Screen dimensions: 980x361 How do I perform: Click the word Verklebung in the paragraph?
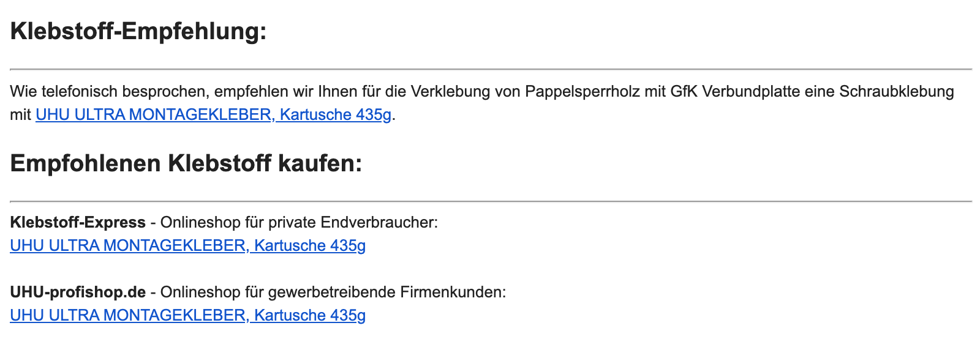pyautogui.click(x=451, y=91)
